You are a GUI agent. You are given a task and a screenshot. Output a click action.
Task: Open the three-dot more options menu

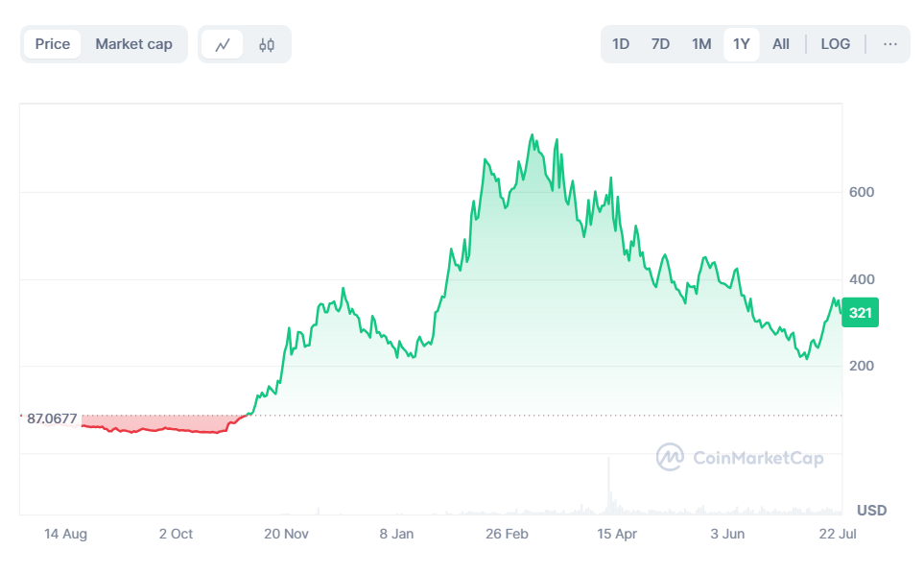(889, 44)
